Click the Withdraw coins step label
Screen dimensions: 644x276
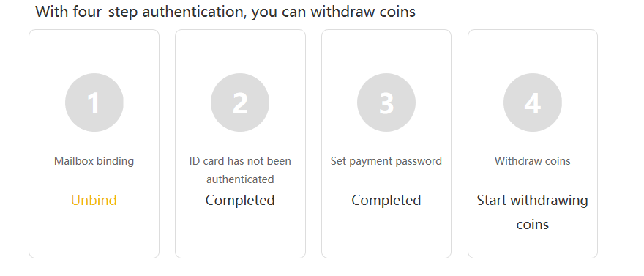click(x=533, y=161)
